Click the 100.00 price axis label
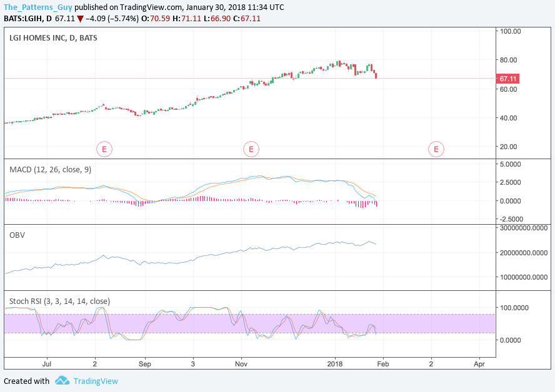The height and width of the screenshot is (392, 555). tap(510, 31)
